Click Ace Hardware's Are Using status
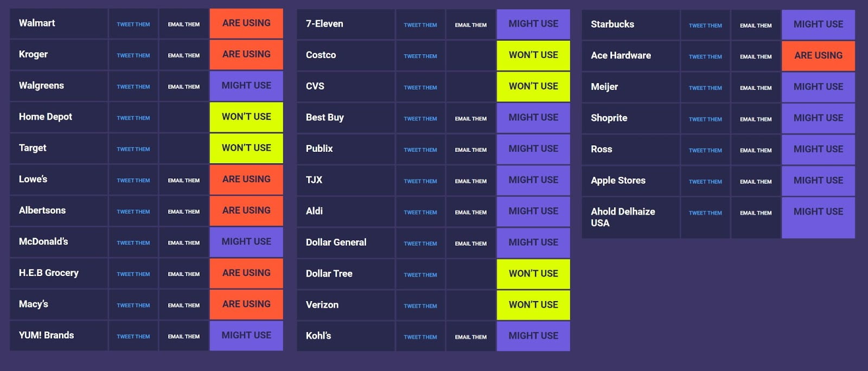This screenshot has height=371, width=868. tap(818, 55)
